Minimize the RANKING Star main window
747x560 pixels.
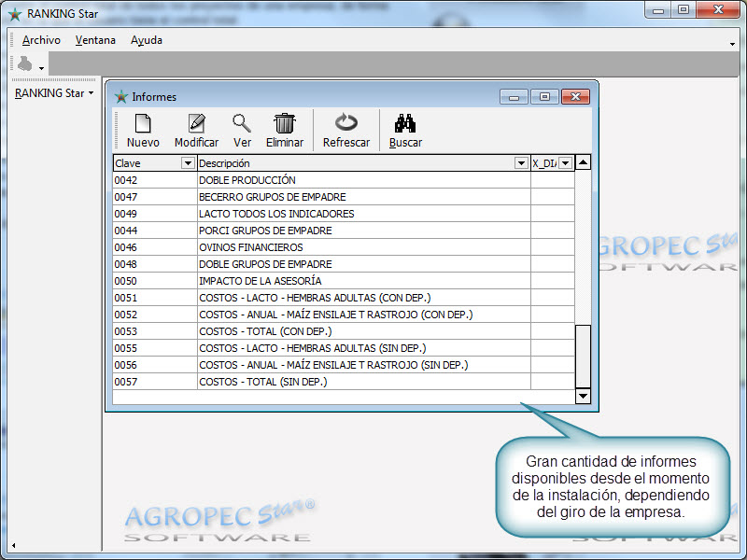pos(658,9)
